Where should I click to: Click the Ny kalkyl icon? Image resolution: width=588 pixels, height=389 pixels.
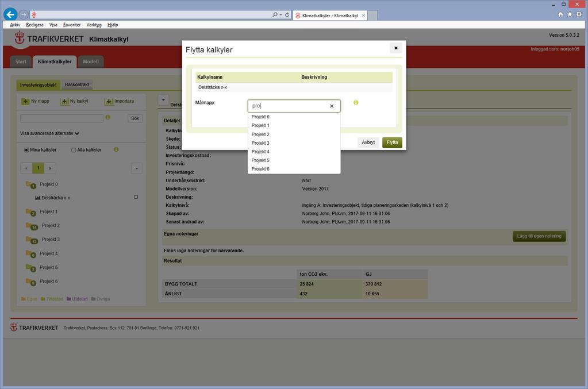click(64, 101)
